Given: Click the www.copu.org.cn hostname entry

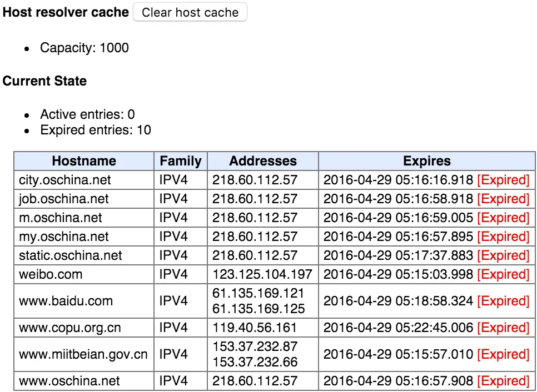Looking at the screenshot, I should coord(70,328).
